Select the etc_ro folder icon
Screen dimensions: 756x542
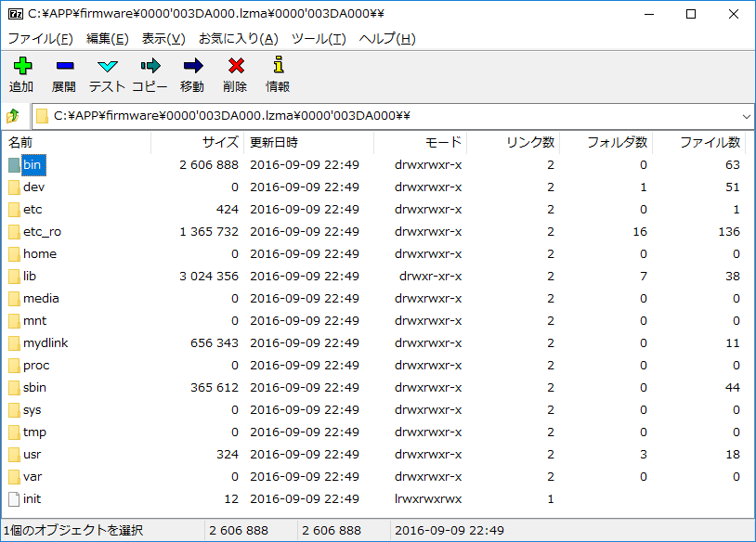pos(14,232)
